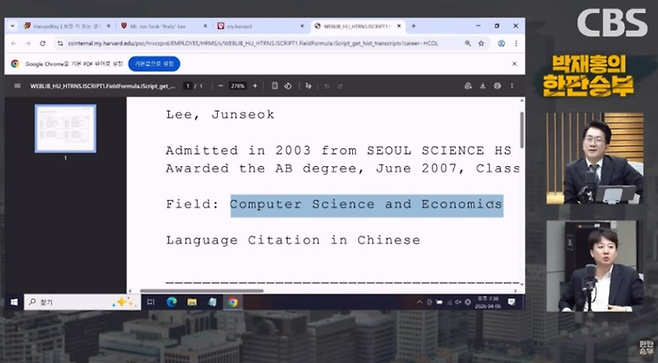Click highlighted "Computer Science and Economics" text

pyautogui.click(x=366, y=205)
